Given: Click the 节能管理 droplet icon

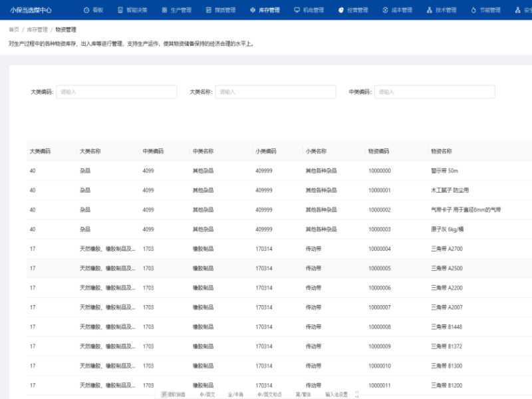Looking at the screenshot, I should coord(473,10).
